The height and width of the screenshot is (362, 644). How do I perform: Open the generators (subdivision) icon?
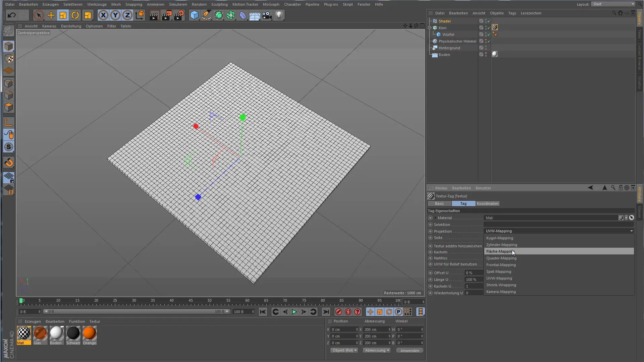click(219, 15)
